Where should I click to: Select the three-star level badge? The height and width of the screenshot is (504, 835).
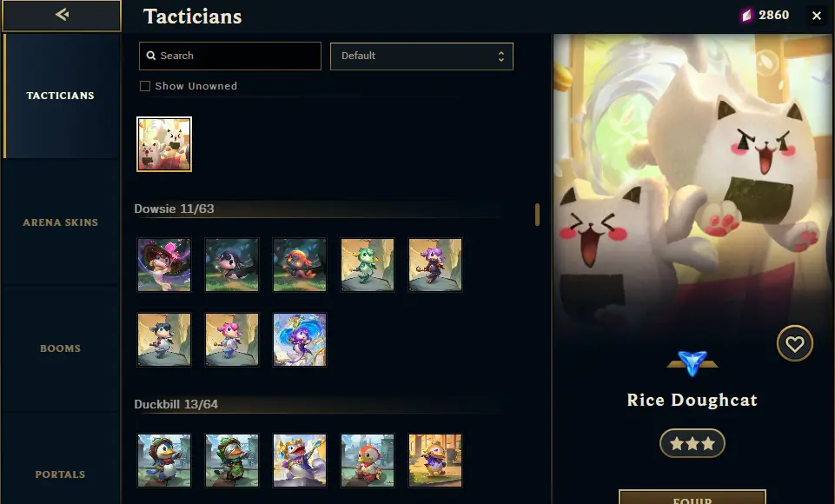692,443
